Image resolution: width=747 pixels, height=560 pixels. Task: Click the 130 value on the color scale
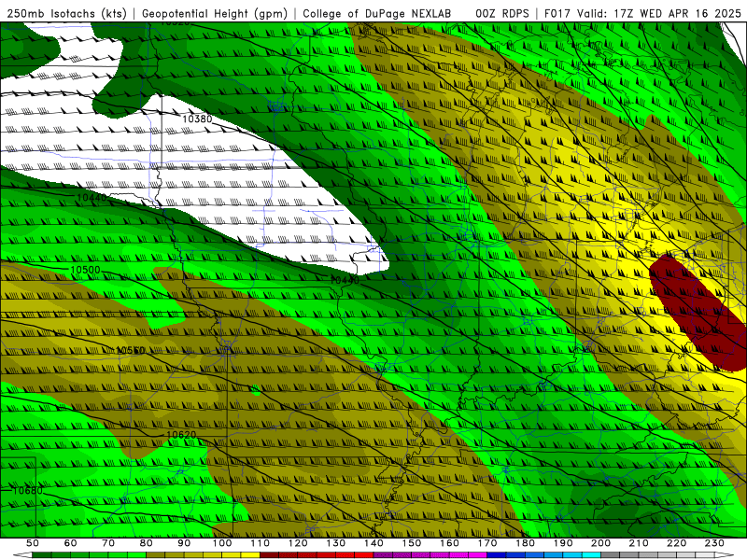click(x=336, y=543)
